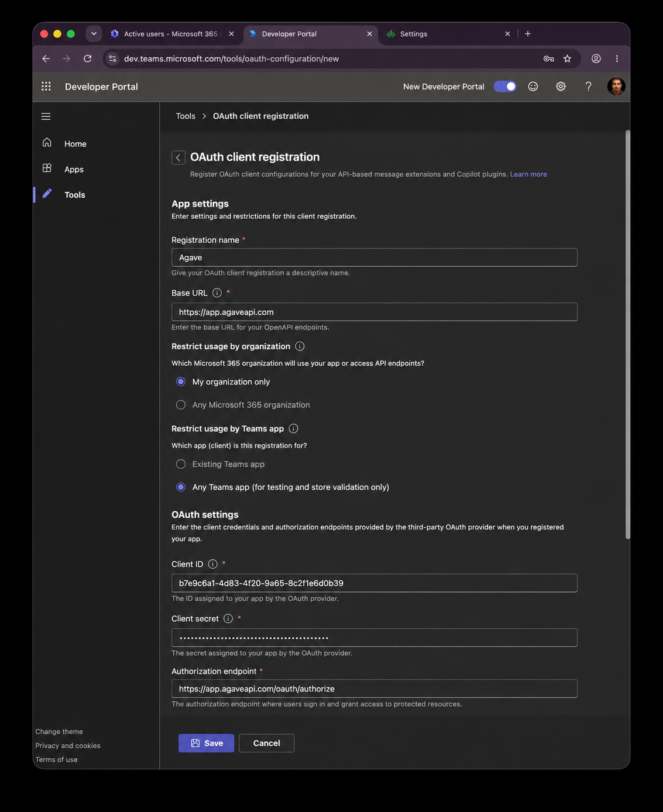The height and width of the screenshot is (812, 663).
Task: Click the Home icon in sidebar
Action: tap(47, 143)
